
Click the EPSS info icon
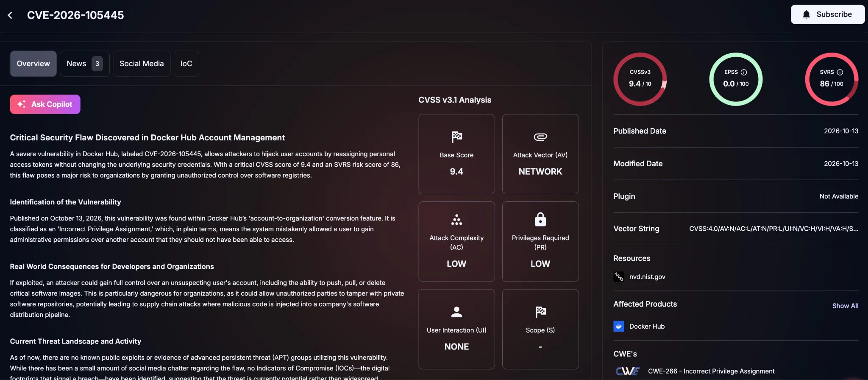[743, 72]
